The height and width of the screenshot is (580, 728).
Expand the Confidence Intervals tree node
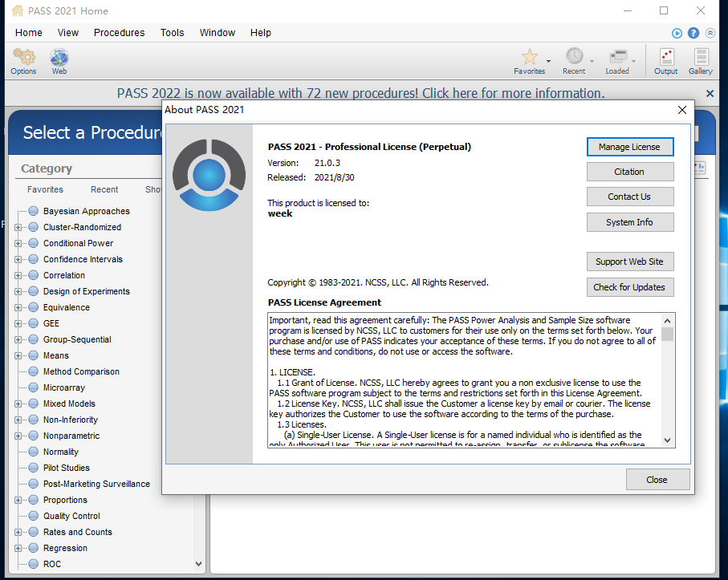[18, 259]
